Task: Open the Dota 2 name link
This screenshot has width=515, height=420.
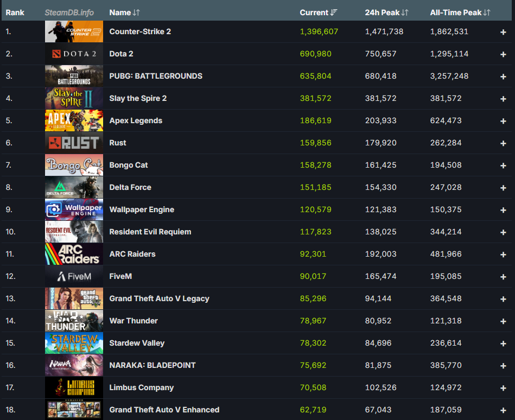Action: 121,54
